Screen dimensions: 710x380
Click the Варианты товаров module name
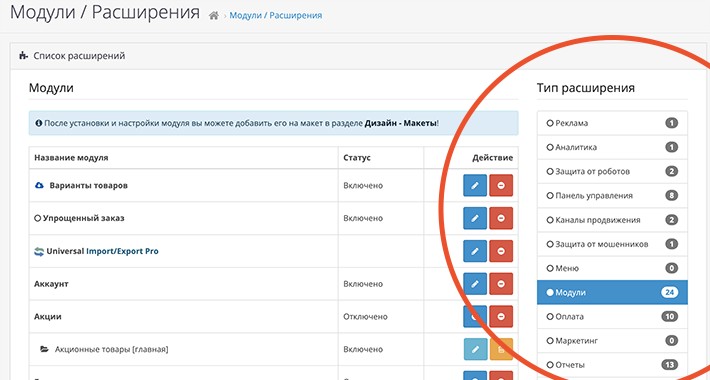(x=88, y=186)
